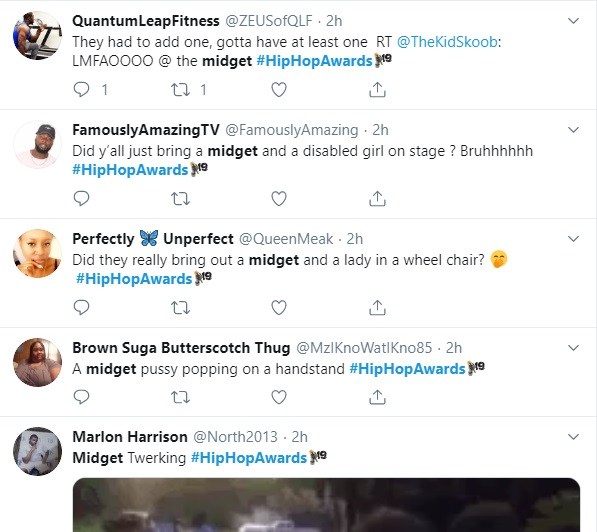The image size is (597, 532).
Task: Share the FamouslyAmazingTV tweet
Action: pos(377,198)
